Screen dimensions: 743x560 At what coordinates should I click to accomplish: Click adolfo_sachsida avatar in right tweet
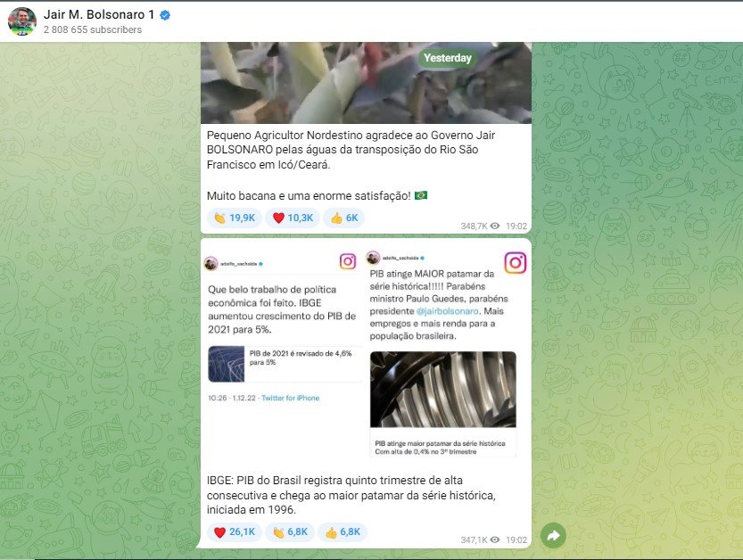(x=374, y=258)
